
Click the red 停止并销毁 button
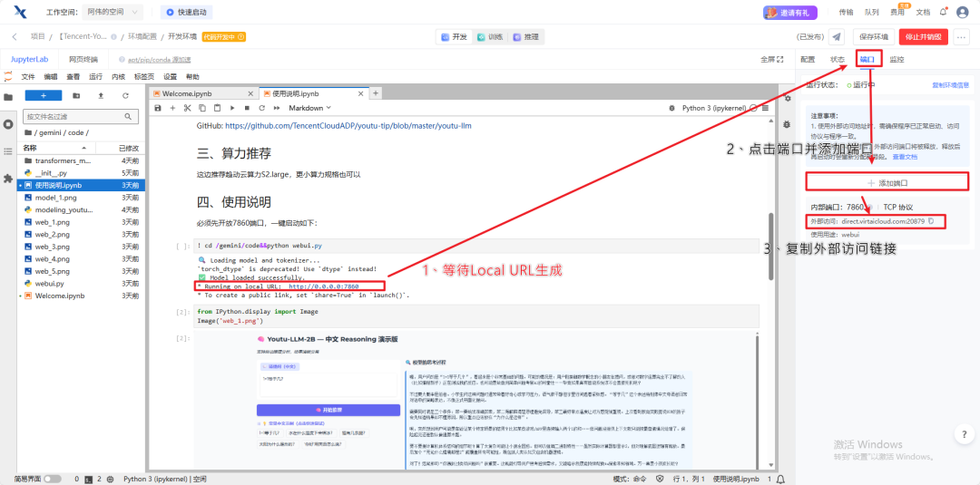click(x=924, y=37)
